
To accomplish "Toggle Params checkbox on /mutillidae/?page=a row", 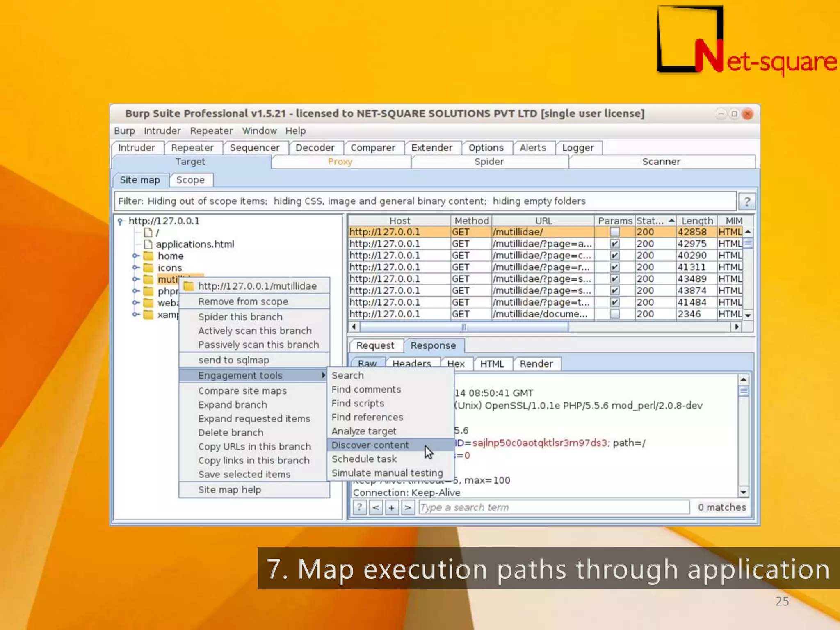I will coord(614,244).
